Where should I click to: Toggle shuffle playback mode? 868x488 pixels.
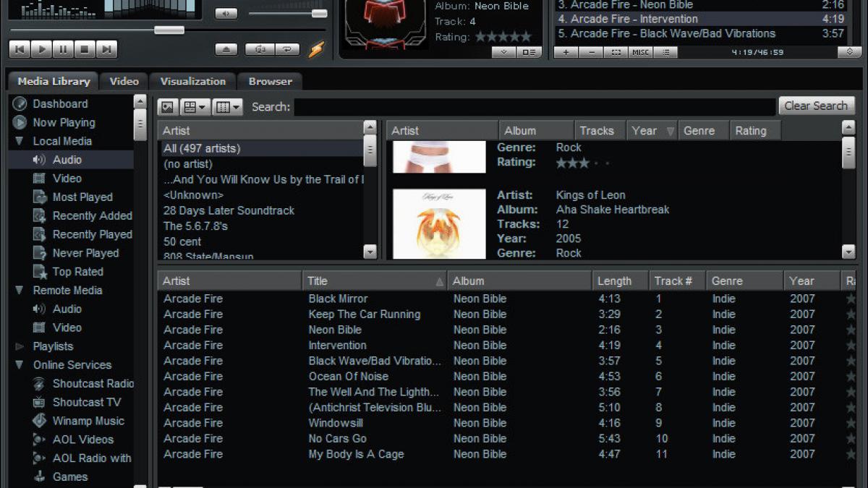point(260,50)
